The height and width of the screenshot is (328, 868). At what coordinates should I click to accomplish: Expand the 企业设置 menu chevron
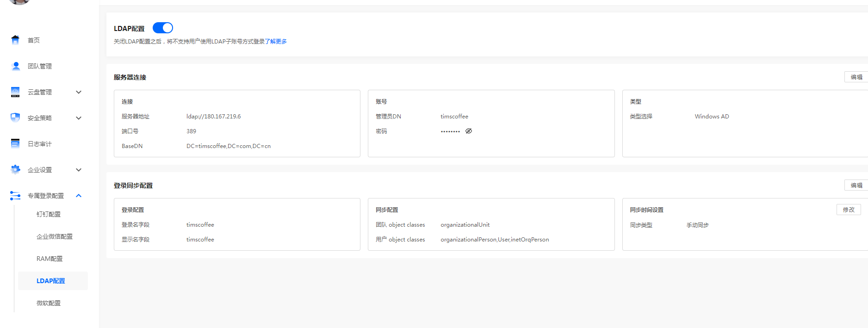click(x=79, y=170)
